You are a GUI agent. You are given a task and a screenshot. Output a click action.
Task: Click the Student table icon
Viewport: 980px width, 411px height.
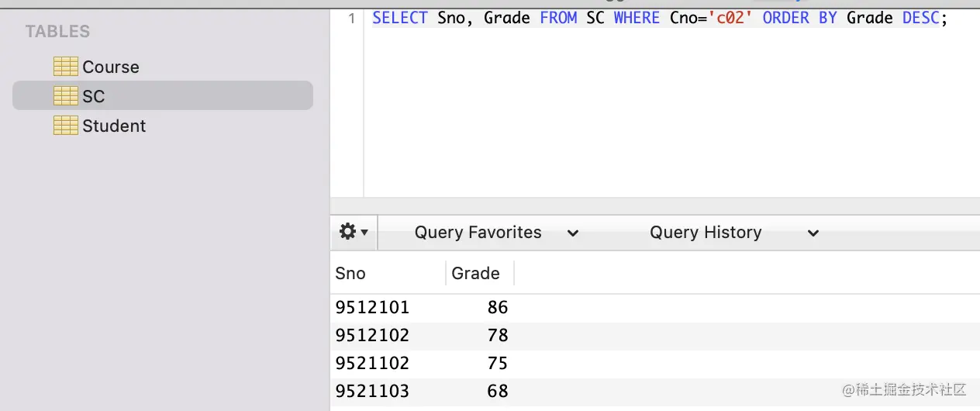[x=65, y=126]
